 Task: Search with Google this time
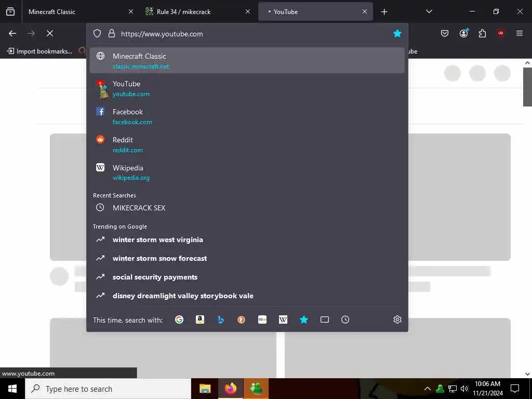click(179, 320)
